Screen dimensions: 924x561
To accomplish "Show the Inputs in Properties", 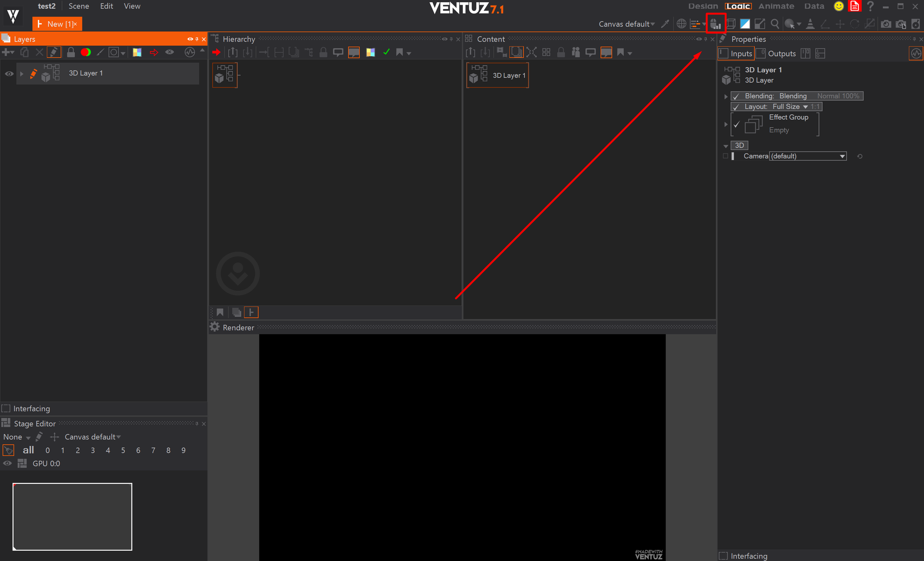I will (x=736, y=53).
